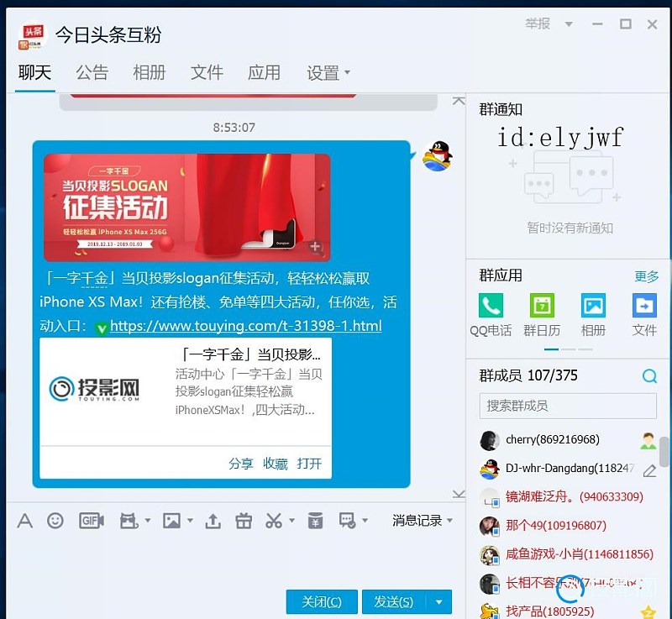Click the green V verified link icon
Viewport: 672px width, 619px height.
102,328
